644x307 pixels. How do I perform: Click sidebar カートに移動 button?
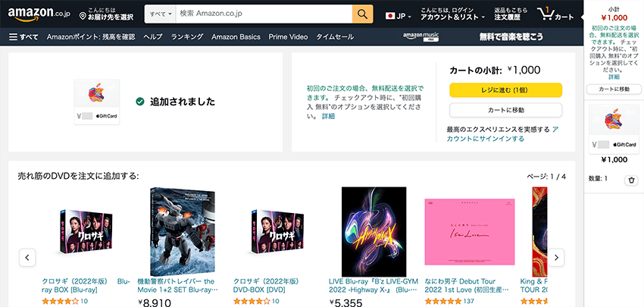tap(614, 89)
